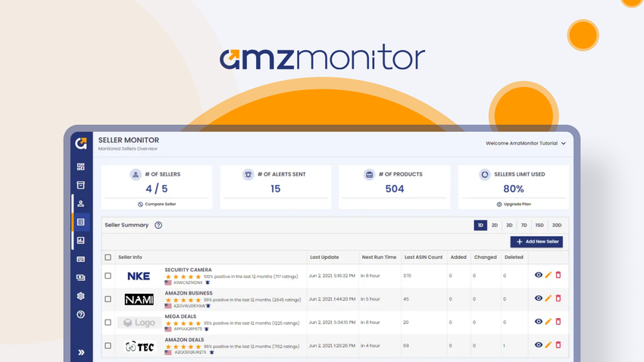Delete the SECURITY CAMERA seller
Image resolution: width=644 pixels, height=362 pixels.
point(558,275)
